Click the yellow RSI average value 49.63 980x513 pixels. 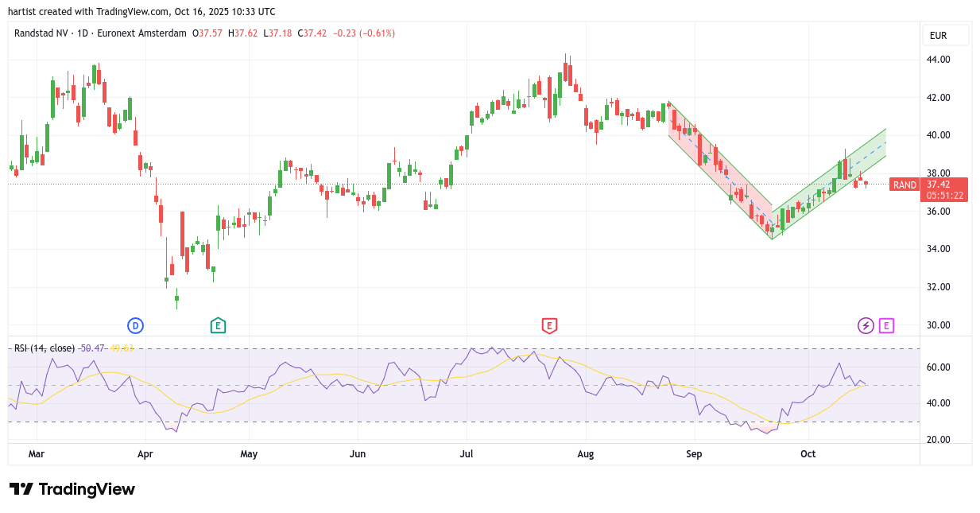[122, 348]
